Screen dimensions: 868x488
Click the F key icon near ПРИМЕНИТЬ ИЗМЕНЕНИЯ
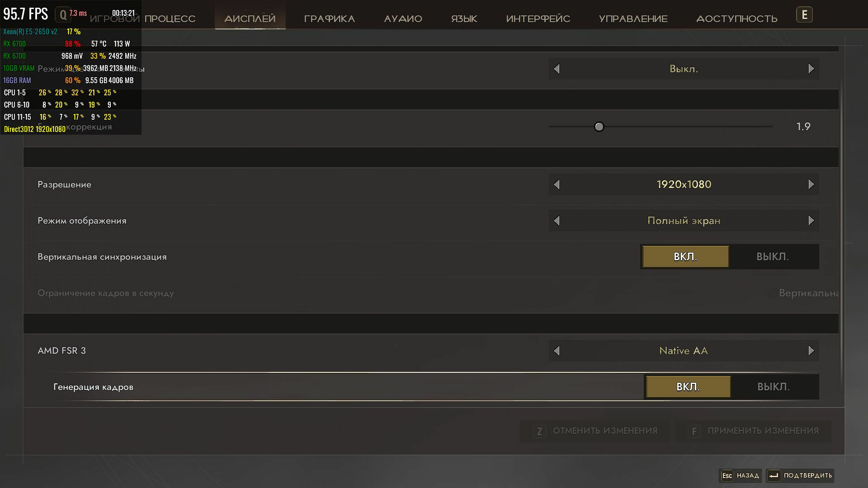pyautogui.click(x=694, y=432)
